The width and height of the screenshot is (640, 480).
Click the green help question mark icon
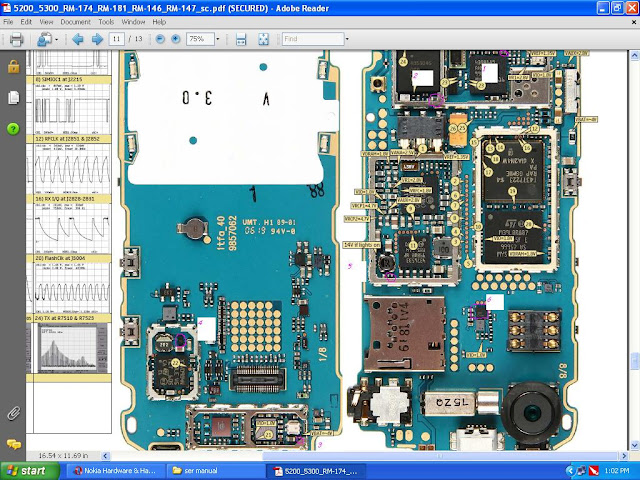tap(13, 129)
